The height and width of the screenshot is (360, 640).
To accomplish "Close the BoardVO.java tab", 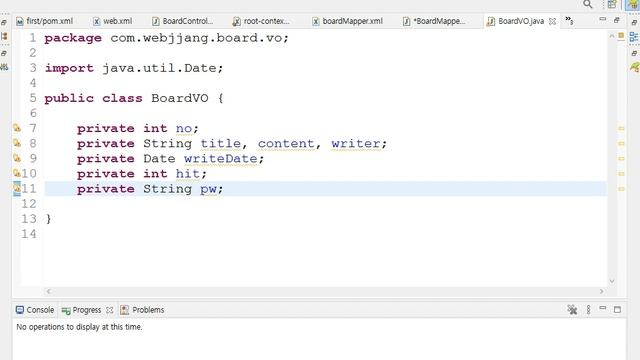I will coord(552,21).
